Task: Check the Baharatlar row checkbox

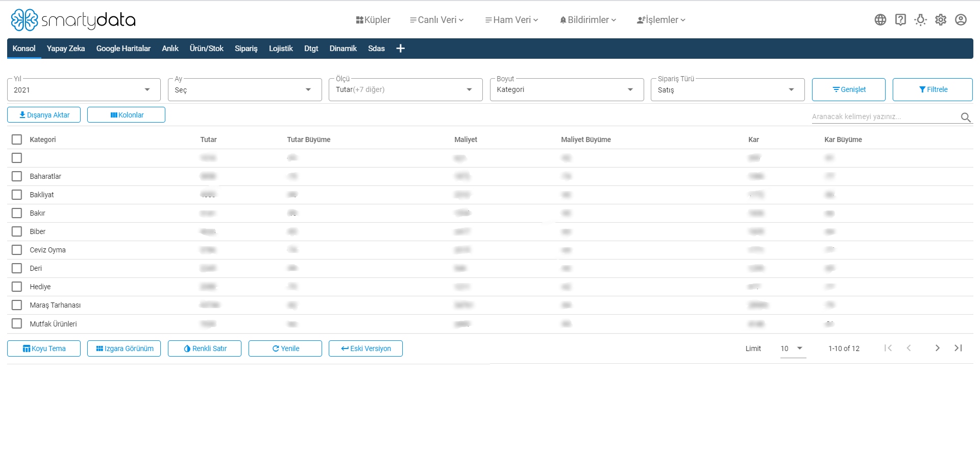Action: click(17, 176)
